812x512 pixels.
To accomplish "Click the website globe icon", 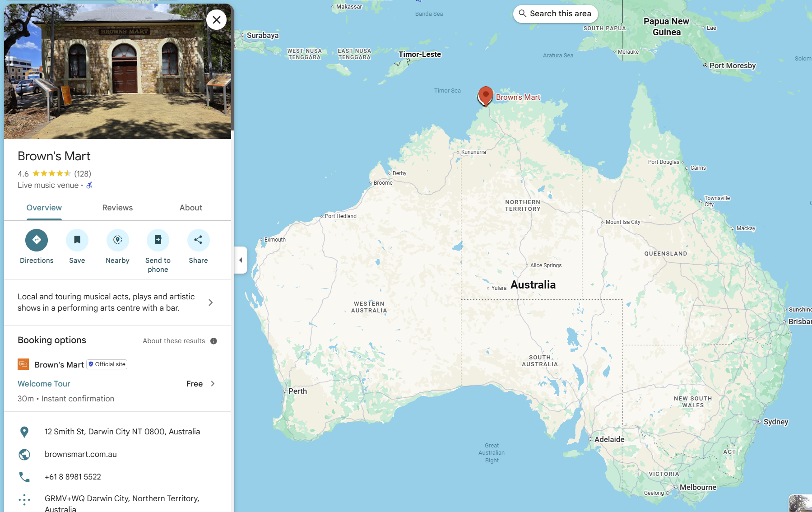I will tap(24, 455).
